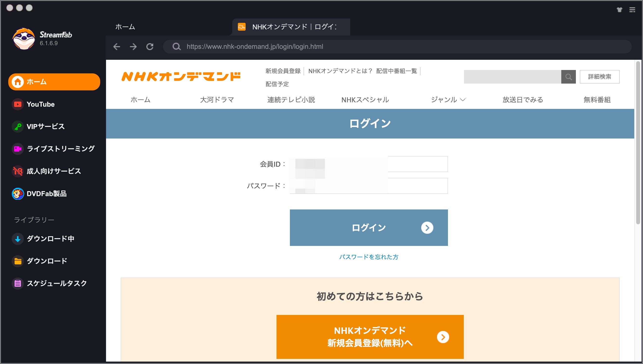Open 配信予定 link
Viewport: 643px width, 364px height.
(x=277, y=84)
